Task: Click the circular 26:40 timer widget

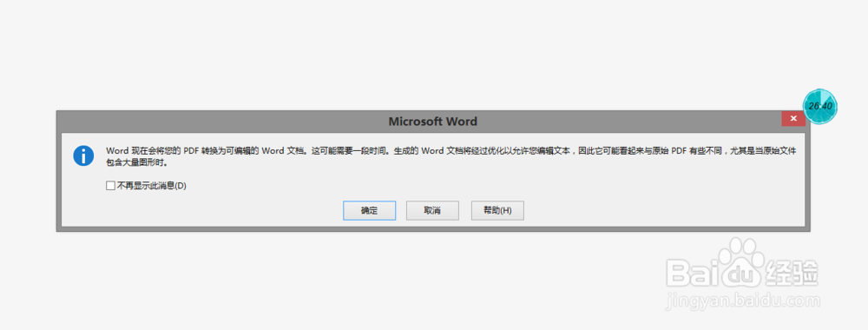Action: click(x=820, y=106)
